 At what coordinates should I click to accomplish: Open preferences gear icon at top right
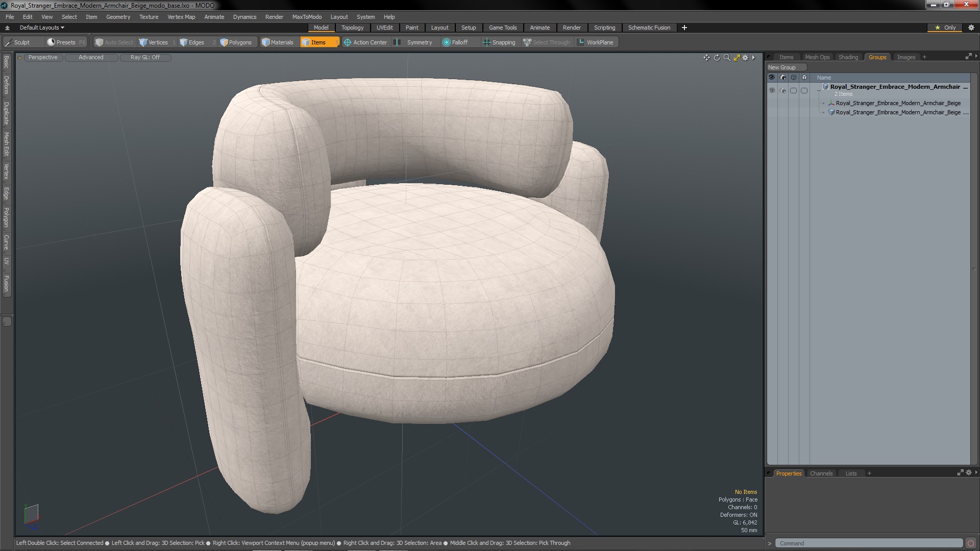(971, 28)
